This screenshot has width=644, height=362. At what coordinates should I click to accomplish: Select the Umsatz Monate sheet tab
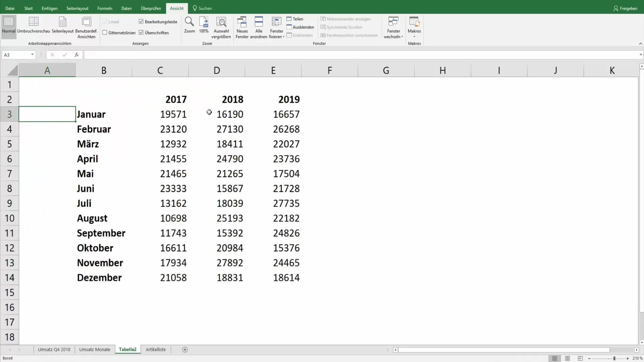pos(95,350)
